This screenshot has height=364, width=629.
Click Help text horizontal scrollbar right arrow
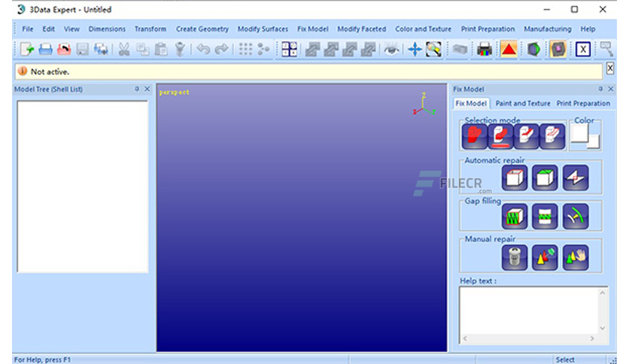point(592,338)
